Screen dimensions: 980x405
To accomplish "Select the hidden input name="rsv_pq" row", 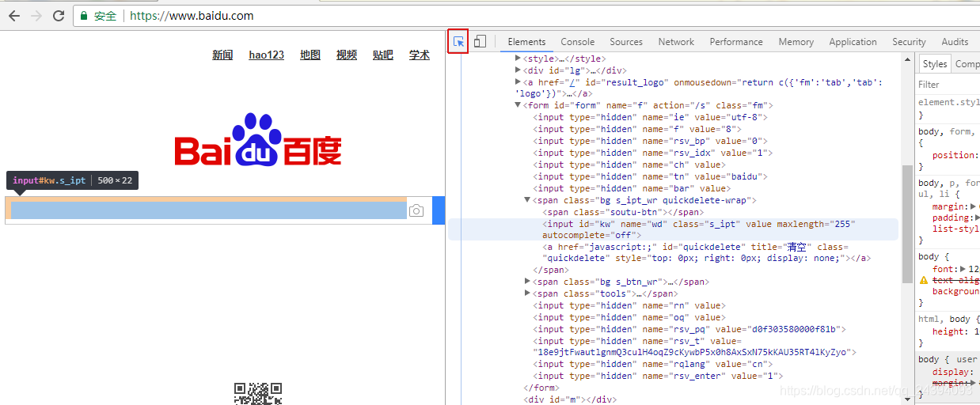I will coord(689,329).
